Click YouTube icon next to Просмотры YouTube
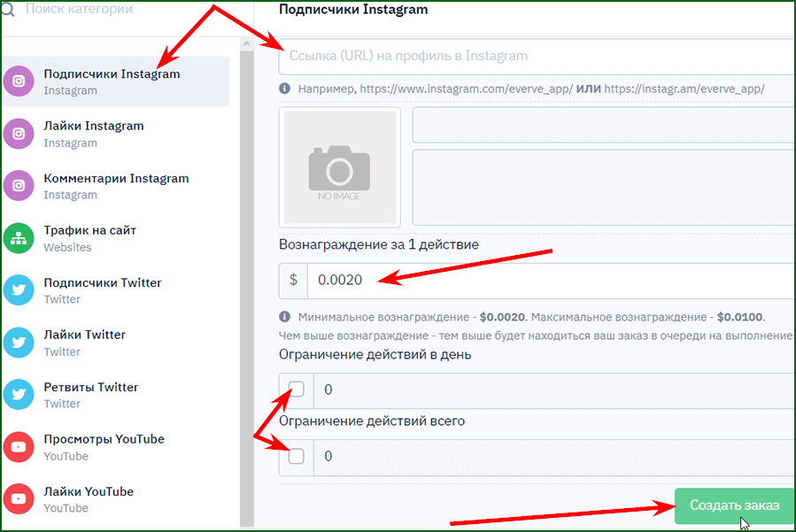The height and width of the screenshot is (532, 796). point(19,447)
